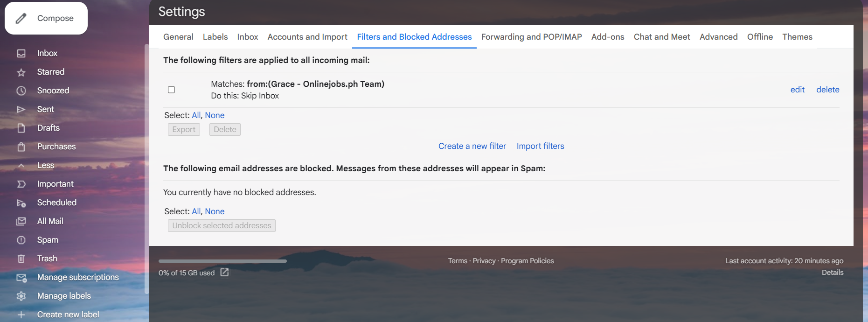Open the Chat and Meet tab
Viewport: 868px width, 322px height.
[x=662, y=37]
